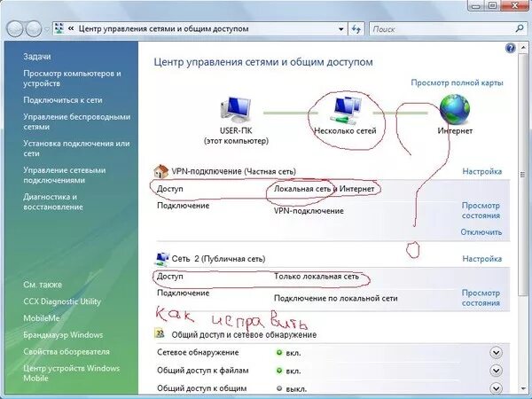Open Управление беспроводными сетями
This screenshot has height=399, width=532.
(x=76, y=121)
